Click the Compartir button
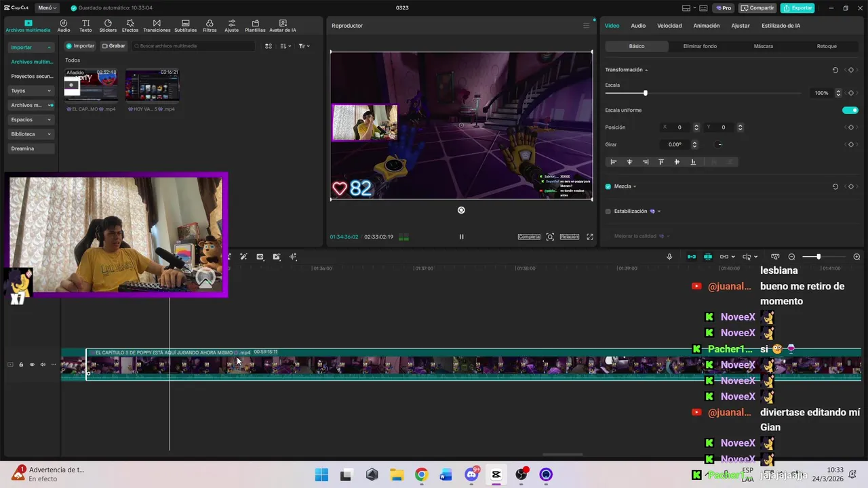 tap(757, 8)
